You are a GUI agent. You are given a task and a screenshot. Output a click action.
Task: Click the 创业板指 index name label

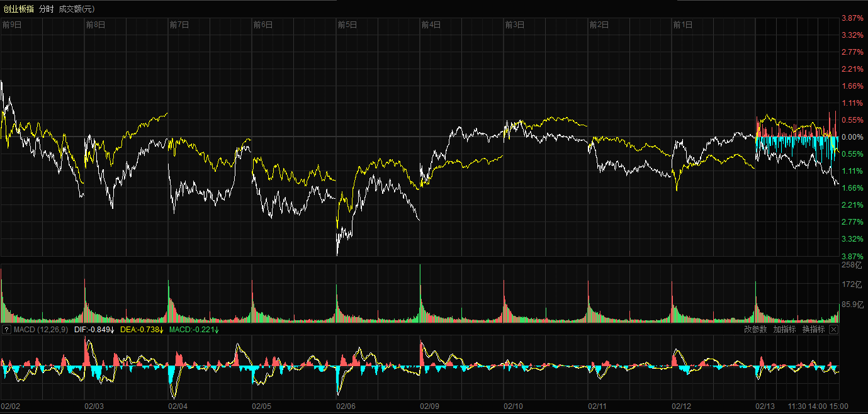coord(18,9)
